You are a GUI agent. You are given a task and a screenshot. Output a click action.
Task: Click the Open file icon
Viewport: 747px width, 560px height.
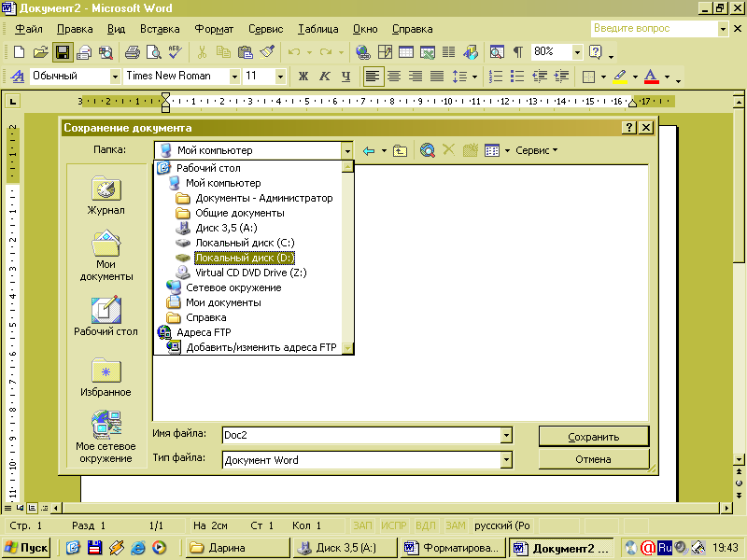point(40,51)
